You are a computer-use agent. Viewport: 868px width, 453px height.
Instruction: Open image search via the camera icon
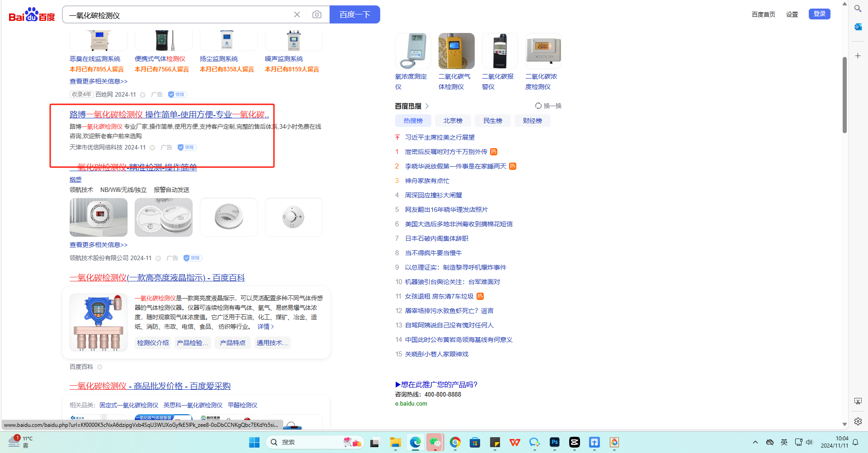(x=317, y=14)
